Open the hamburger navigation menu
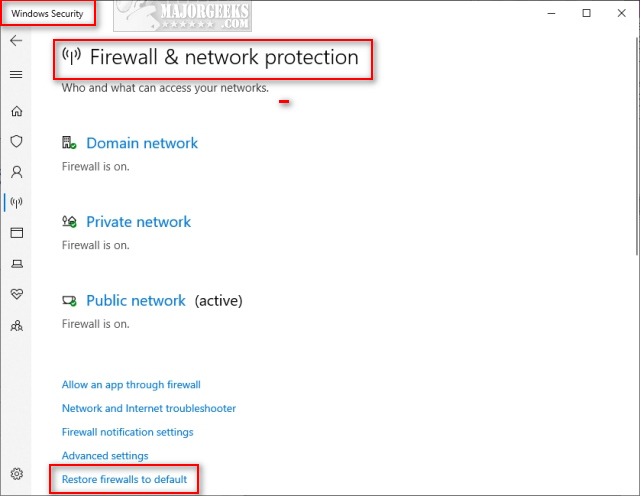The height and width of the screenshot is (496, 640). click(16, 74)
